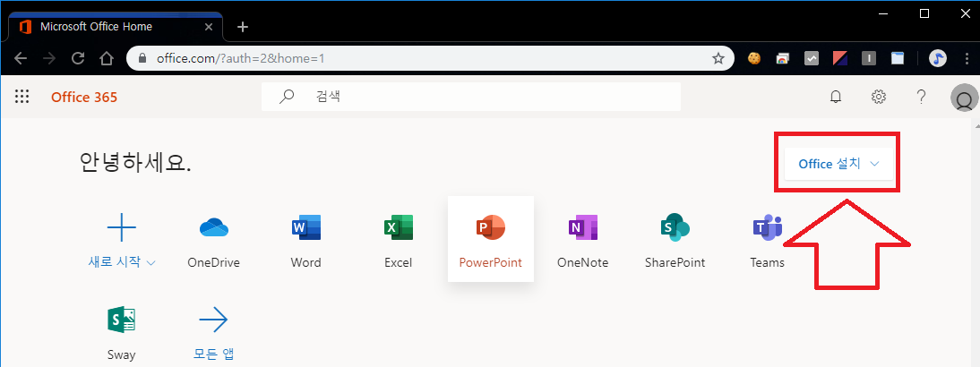Bookmark this page with the star
980x367 pixels.
coord(718,59)
